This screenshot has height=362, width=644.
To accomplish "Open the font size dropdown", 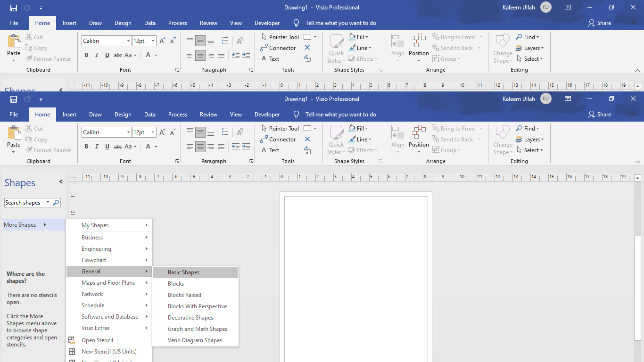I will (x=153, y=132).
